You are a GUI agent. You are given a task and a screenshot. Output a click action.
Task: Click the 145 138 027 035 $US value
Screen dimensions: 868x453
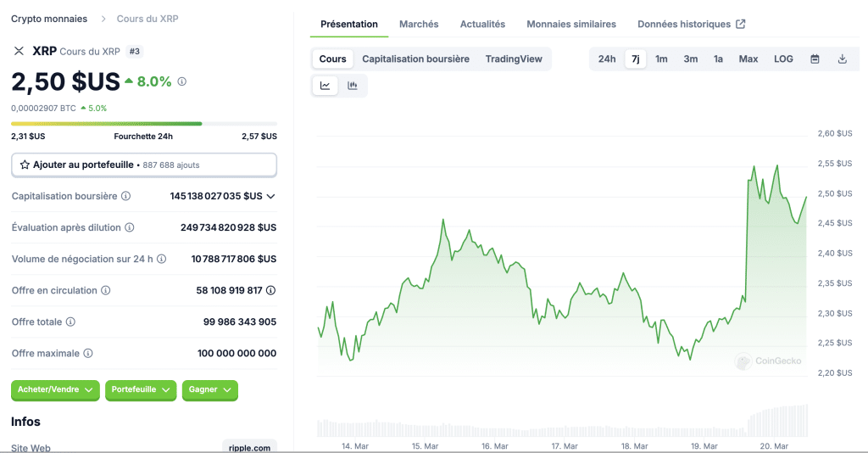(x=216, y=196)
